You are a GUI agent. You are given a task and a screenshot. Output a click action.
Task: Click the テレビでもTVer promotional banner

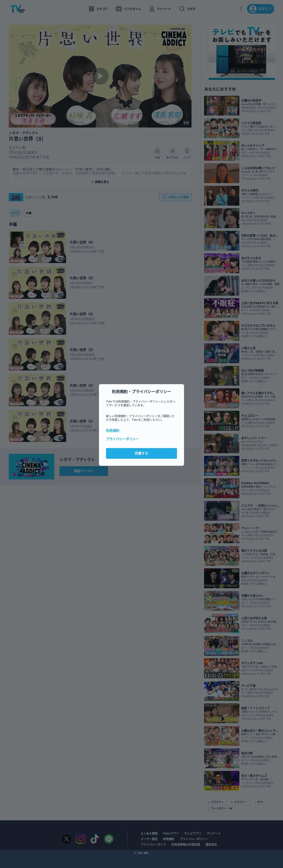tap(242, 53)
